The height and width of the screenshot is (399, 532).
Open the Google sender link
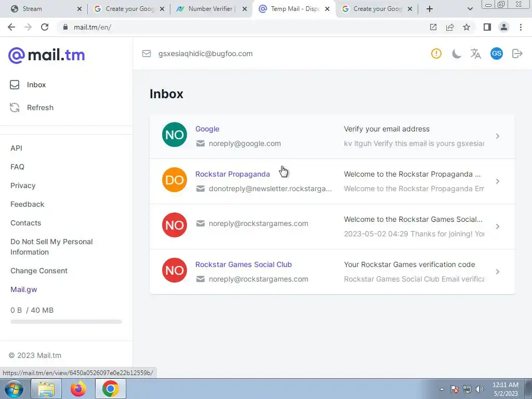point(207,129)
